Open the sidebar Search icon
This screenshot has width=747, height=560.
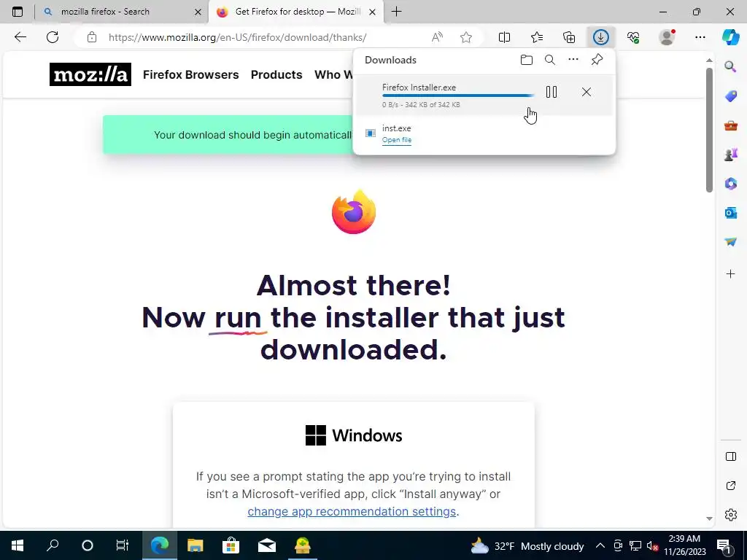(730, 66)
